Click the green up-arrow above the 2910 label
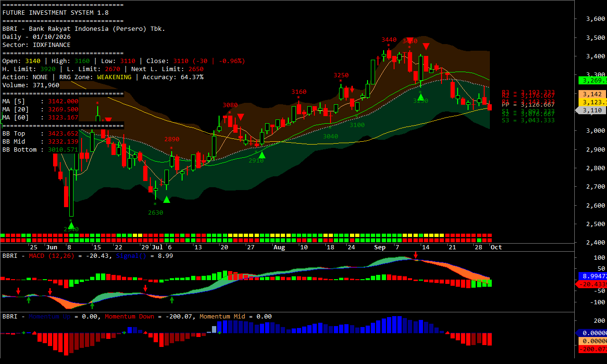The height and width of the screenshot is (364, 607). pos(262,155)
